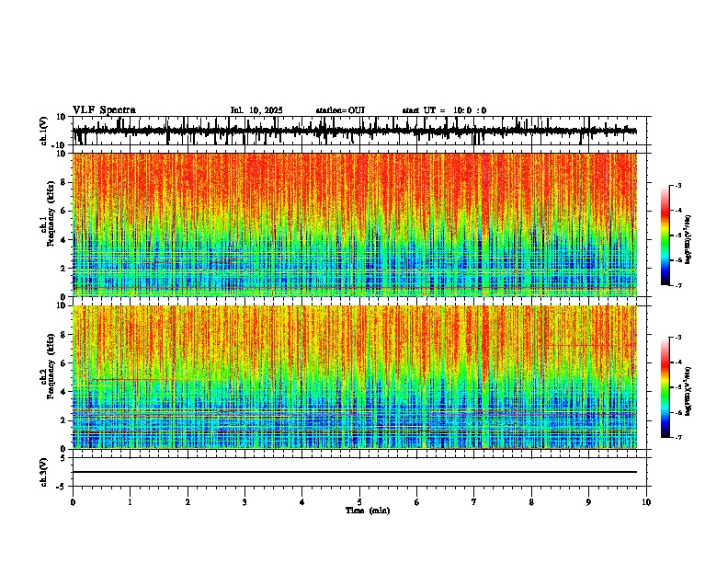The height and width of the screenshot is (563, 728).
Task: Select the date "Jul 10, 2025" header
Action: [x=256, y=110]
